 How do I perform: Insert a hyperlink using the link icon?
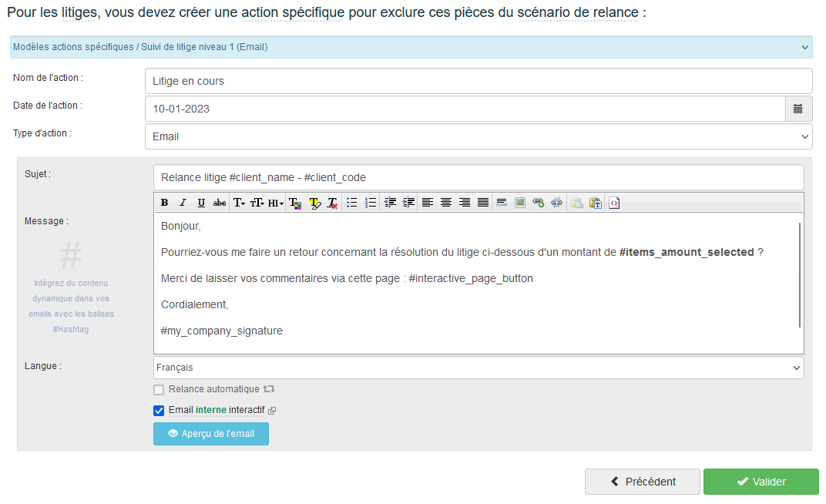[539, 203]
